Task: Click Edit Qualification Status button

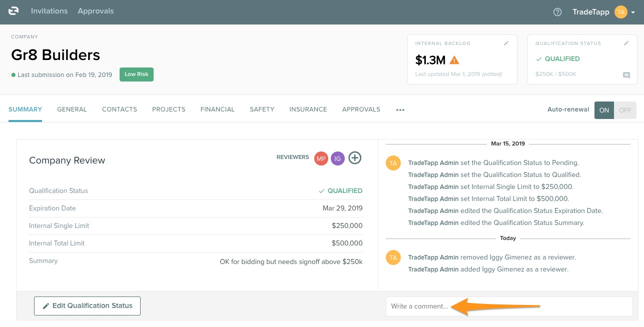Action: coord(87,306)
